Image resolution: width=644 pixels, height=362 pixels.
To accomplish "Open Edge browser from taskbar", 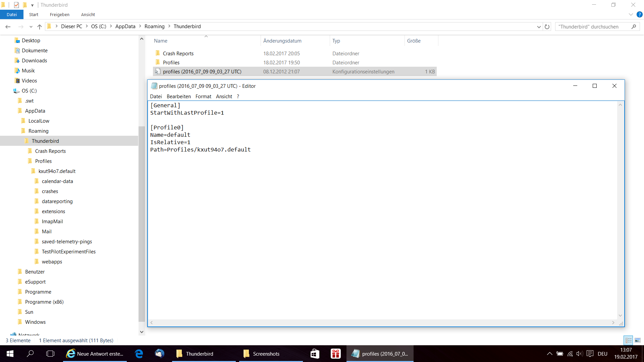I will pos(139,354).
